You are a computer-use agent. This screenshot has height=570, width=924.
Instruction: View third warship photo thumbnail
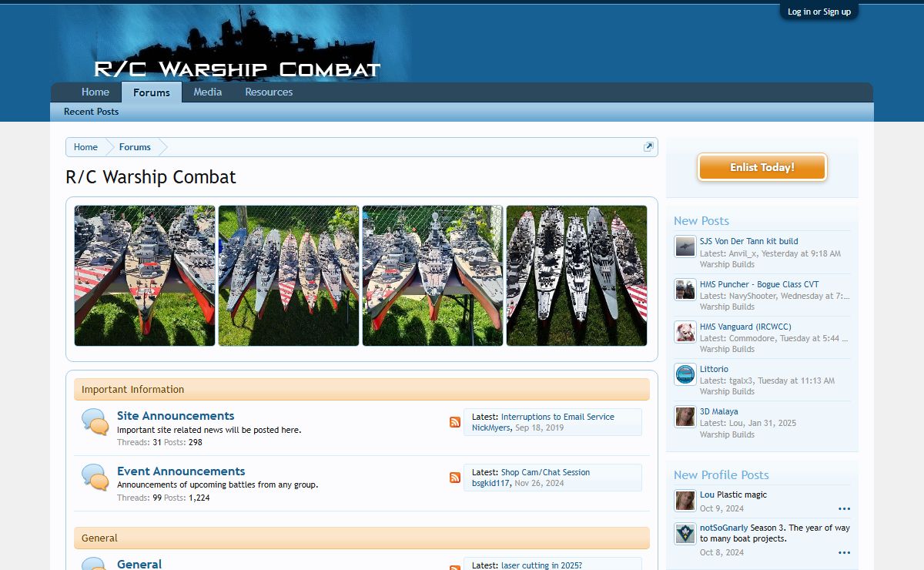pyautogui.click(x=433, y=276)
